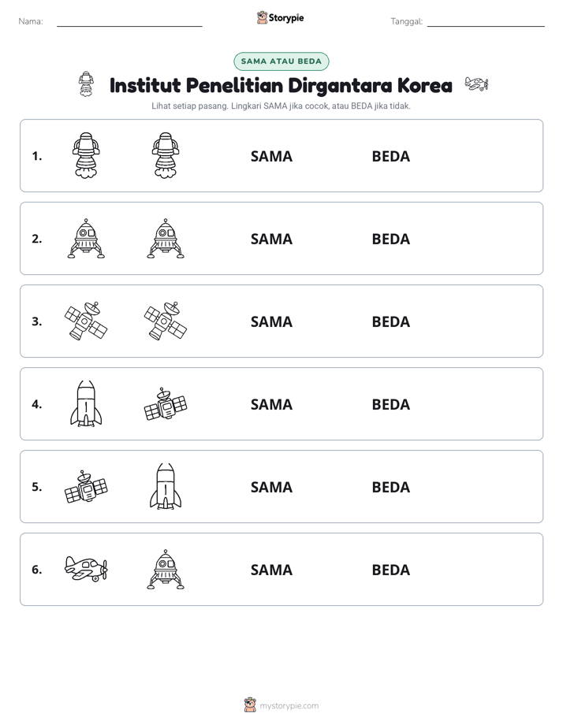Viewport: 563px width, 728px height.
Task: Select SAMA for question 1
Action: 271,157
